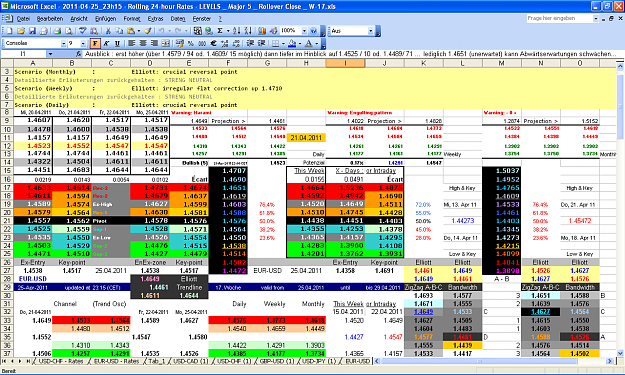Toggle bold formatting (F)
Screen dimensions: 625x375
[x=95, y=43]
